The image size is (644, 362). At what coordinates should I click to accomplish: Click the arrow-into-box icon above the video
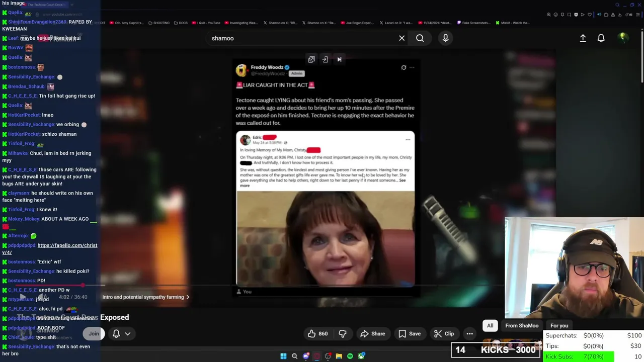tap(325, 59)
